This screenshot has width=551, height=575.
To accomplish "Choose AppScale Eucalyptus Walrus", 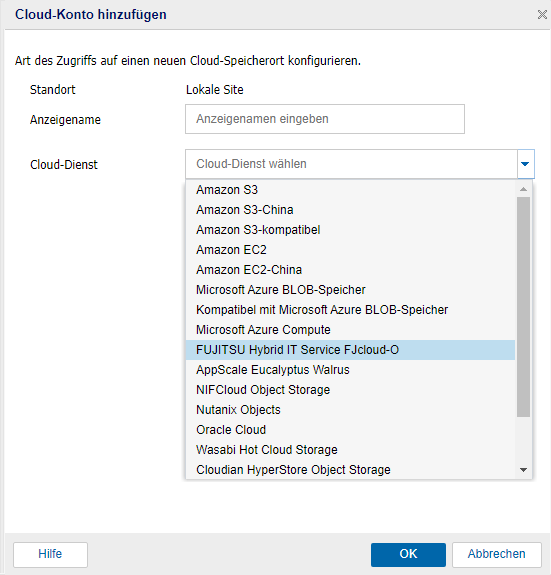I will click(x=350, y=370).
